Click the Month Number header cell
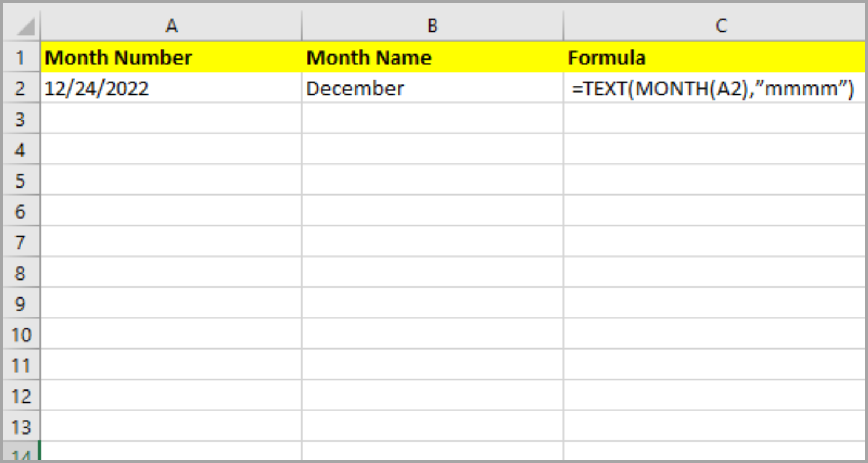Screen dimensions: 868x463 (x=171, y=57)
